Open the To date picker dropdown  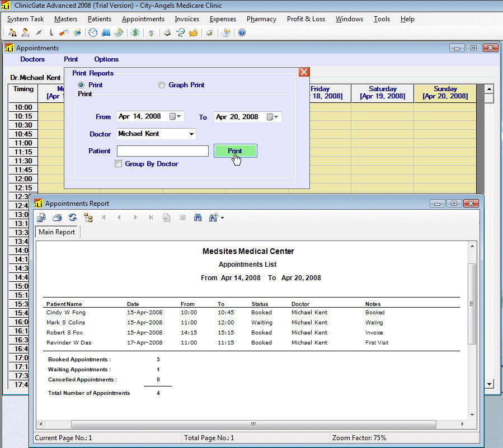tap(273, 117)
